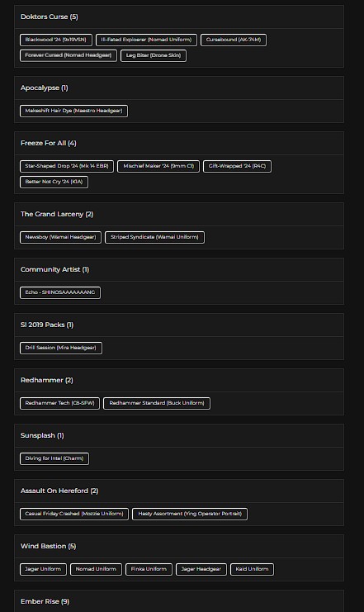This screenshot has height=612, width=364.
Task: Choose Cursebound (AK-74M) item
Action: (x=234, y=40)
